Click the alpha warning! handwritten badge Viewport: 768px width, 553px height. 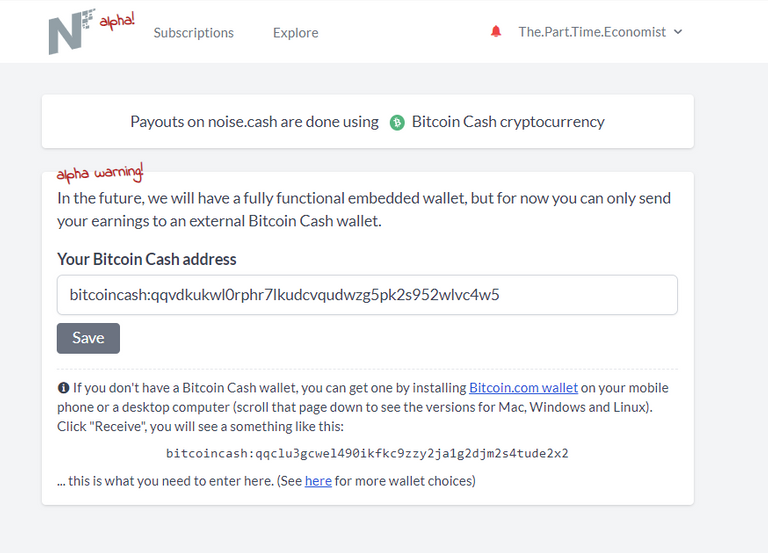coord(100,173)
